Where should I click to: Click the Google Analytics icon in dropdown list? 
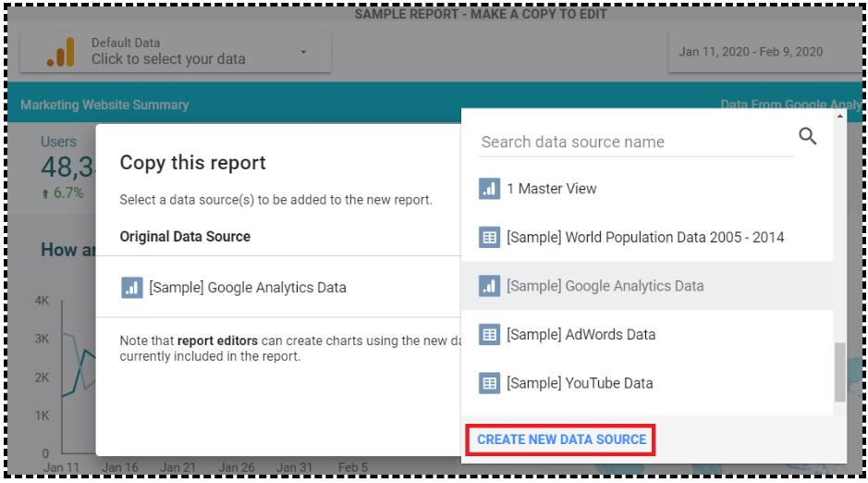489,286
